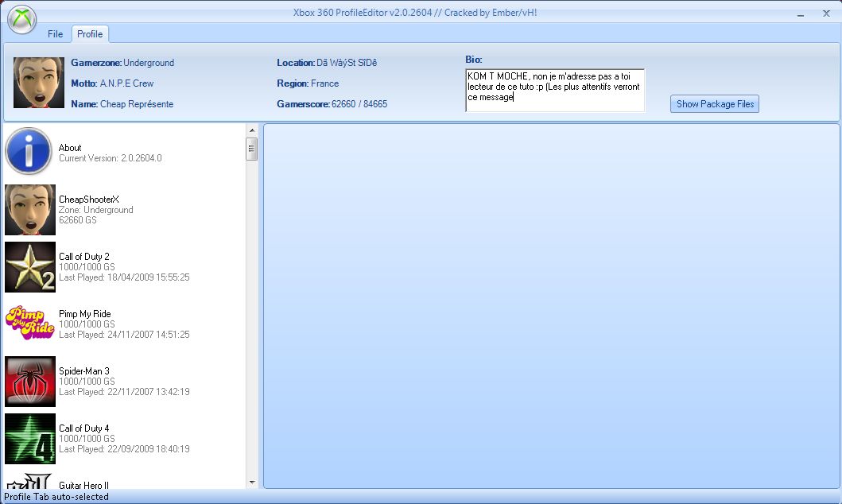This screenshot has width=842, height=504.
Task: Click the Call of Duty 4 title
Action: (83, 428)
